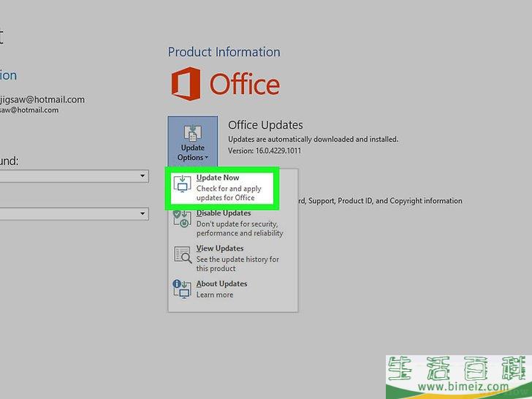This screenshot has width=532, height=399.
Task: Click the View Updates magnifier icon
Action: point(182,254)
